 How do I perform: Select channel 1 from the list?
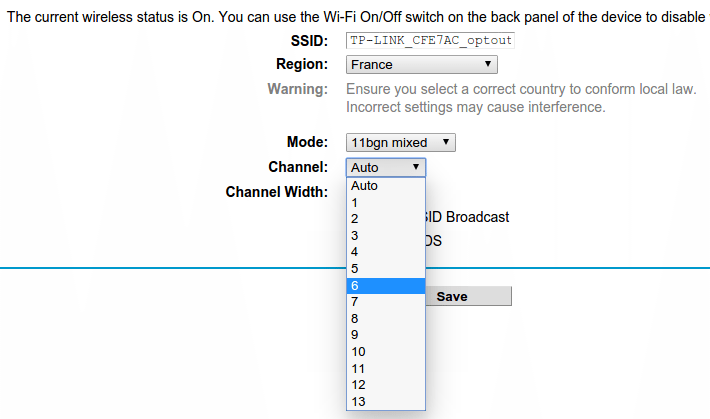(386, 202)
